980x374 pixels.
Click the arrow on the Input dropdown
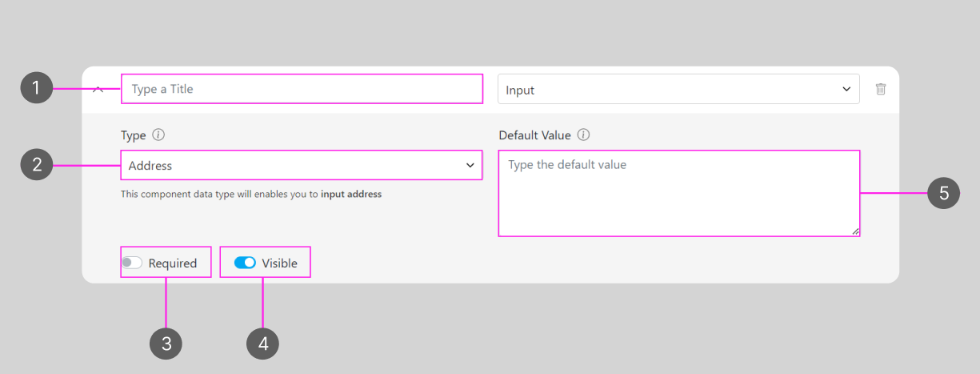(846, 90)
